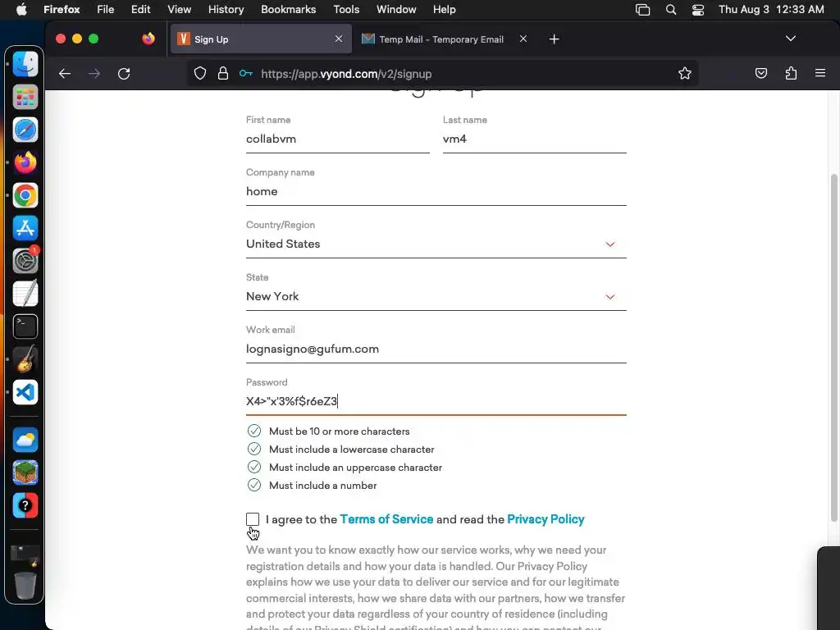The image size is (840, 630).
Task: Click the Firefox Dock icon
Action: click(x=25, y=163)
